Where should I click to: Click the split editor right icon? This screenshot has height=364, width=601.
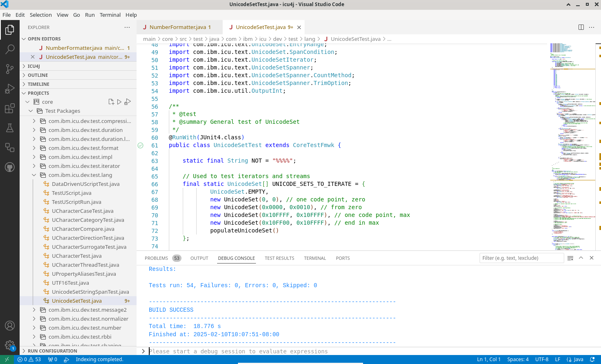pos(581,27)
